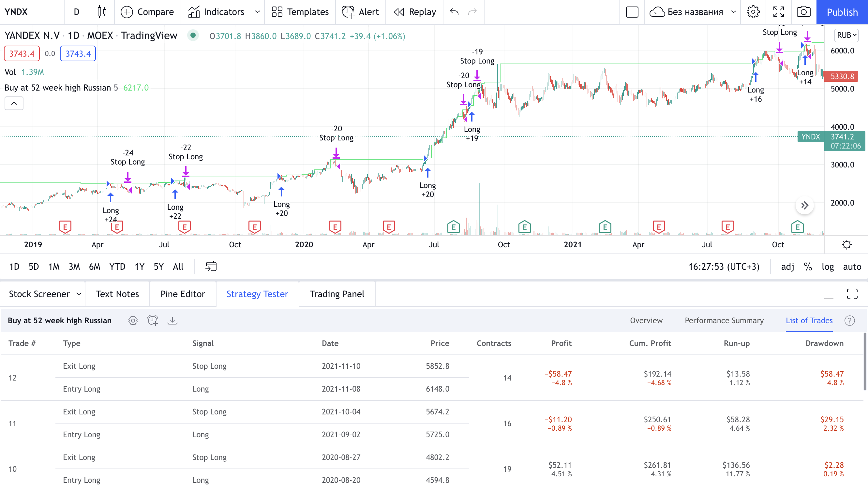Set range to 3M
The height and width of the screenshot is (490, 868).
[74, 267]
